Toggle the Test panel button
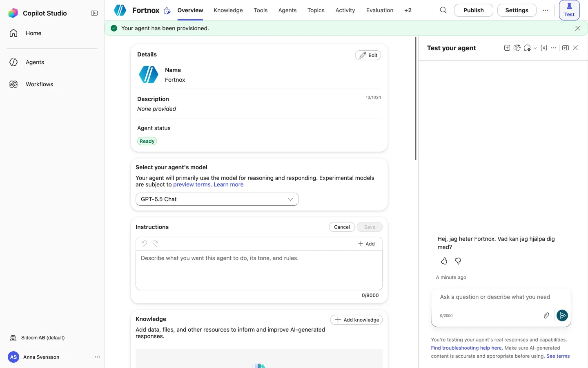 [x=569, y=10]
